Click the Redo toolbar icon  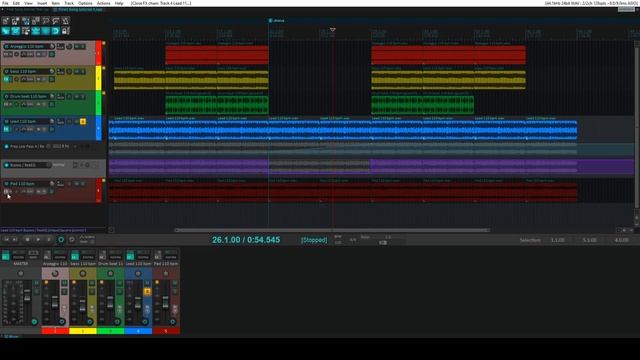(56, 21)
